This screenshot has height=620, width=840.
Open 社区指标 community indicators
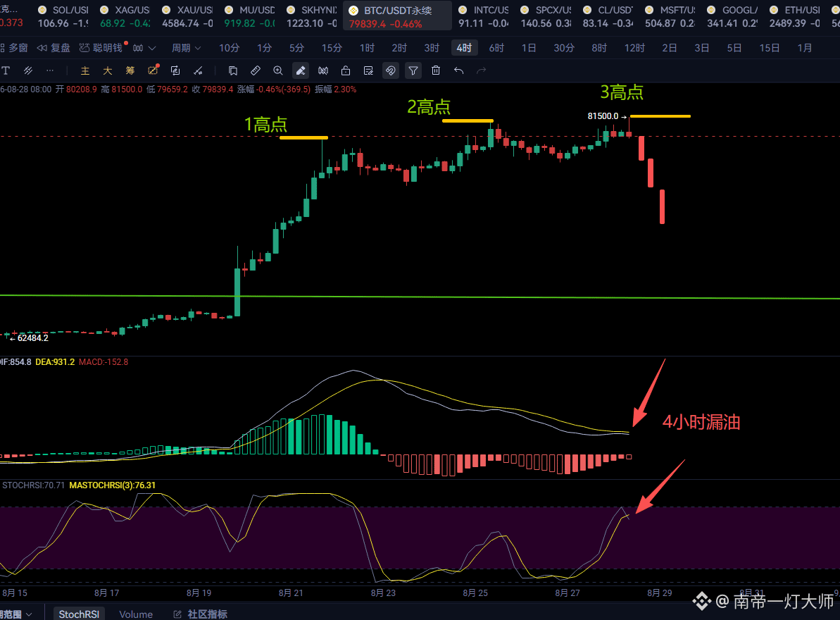click(201, 614)
